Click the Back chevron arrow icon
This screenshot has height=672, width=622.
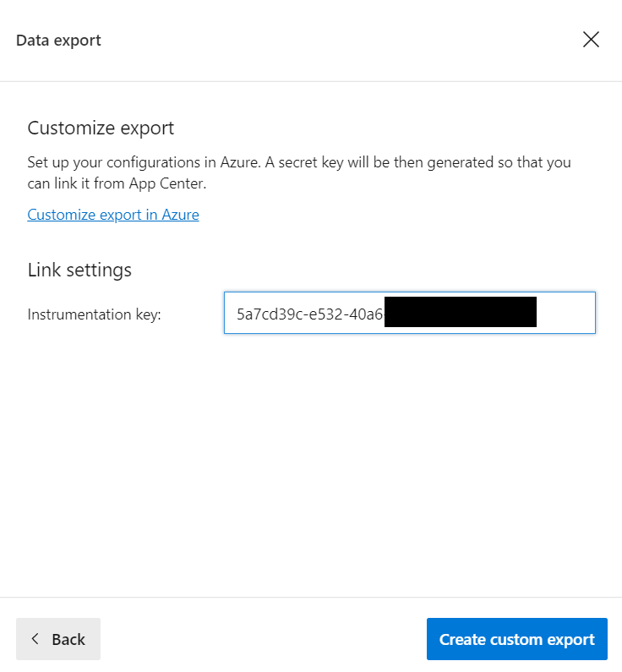click(35, 639)
